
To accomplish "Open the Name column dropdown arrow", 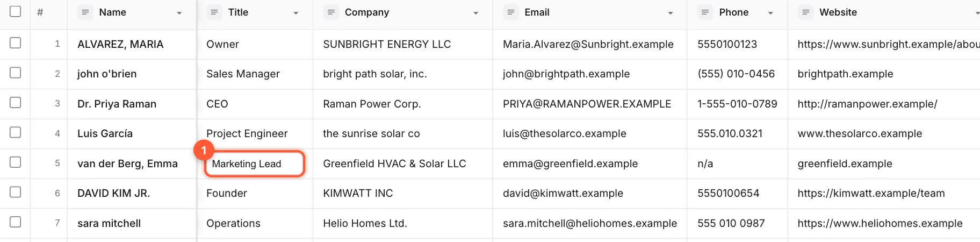I will [179, 13].
